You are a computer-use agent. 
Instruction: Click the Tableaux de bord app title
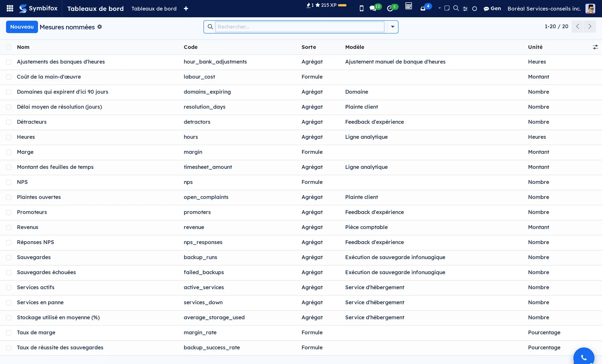(95, 9)
